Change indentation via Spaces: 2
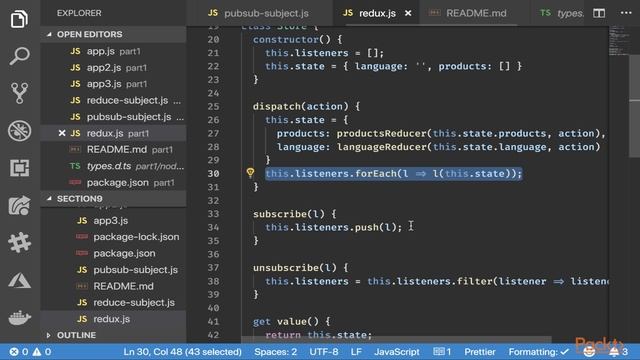 [x=276, y=352]
